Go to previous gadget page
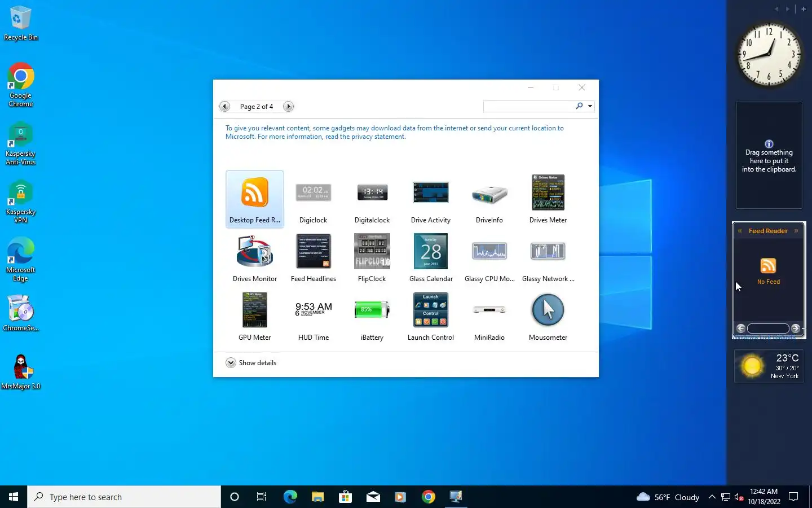Image resolution: width=812 pixels, height=508 pixels. click(x=224, y=106)
